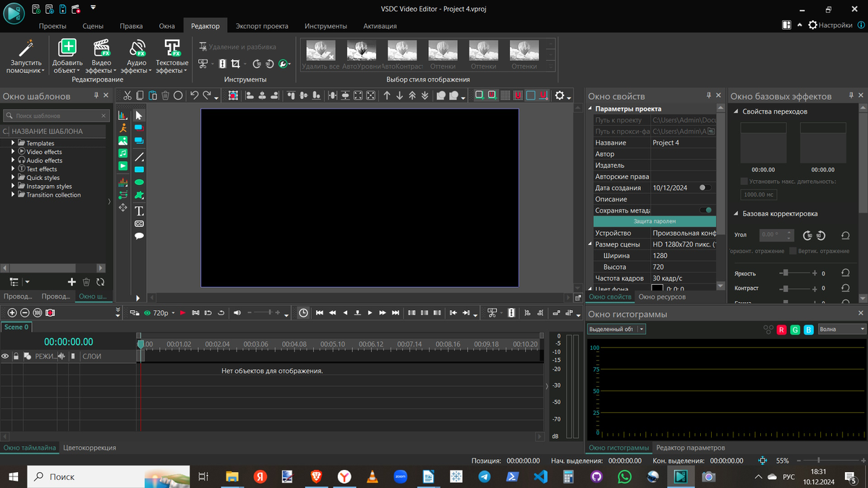Click the Запустить помощник button
Viewport: 868px width, 488px height.
[x=25, y=56]
